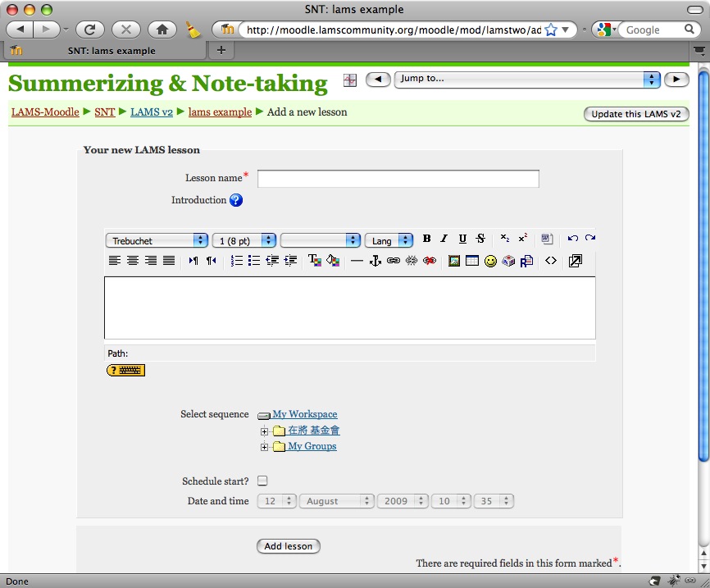This screenshot has width=710, height=588.
Task: Click the Add lesson button
Action: pyautogui.click(x=288, y=546)
